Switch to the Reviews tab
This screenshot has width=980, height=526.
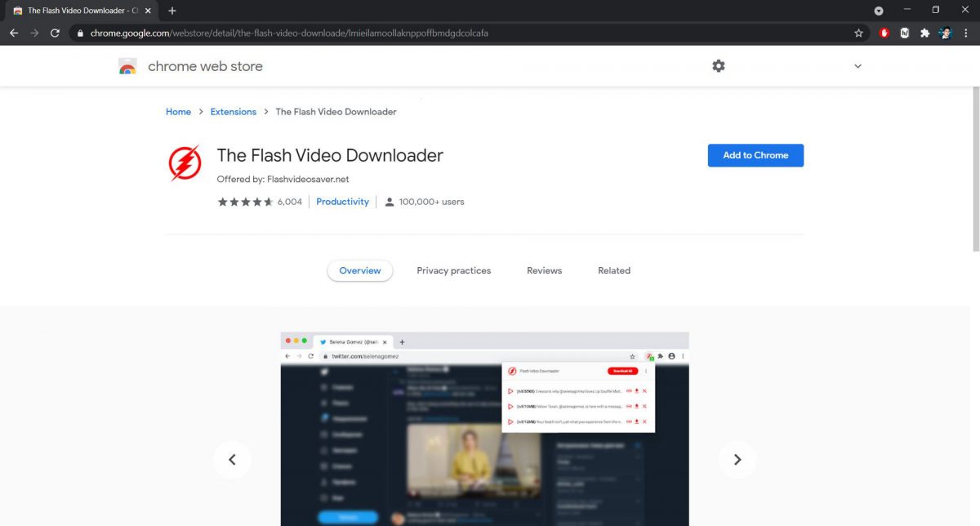tap(544, 270)
